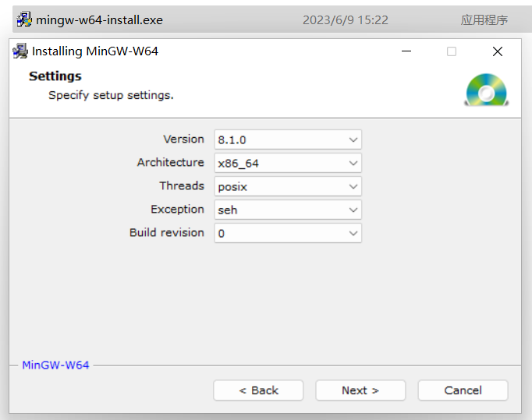Open the Architecture dropdown showing x86_64
Screen dimensions: 532x420
click(x=288, y=163)
